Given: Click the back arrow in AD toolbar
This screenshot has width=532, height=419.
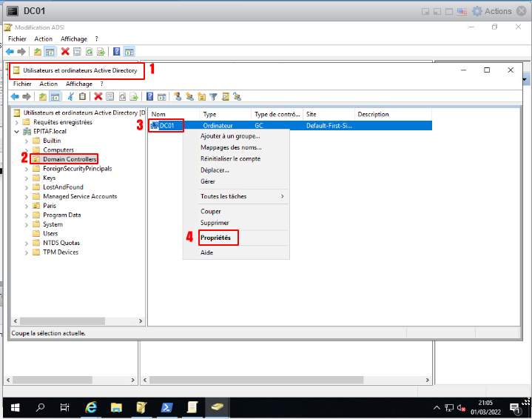Looking at the screenshot, I should pyautogui.click(x=16, y=96).
